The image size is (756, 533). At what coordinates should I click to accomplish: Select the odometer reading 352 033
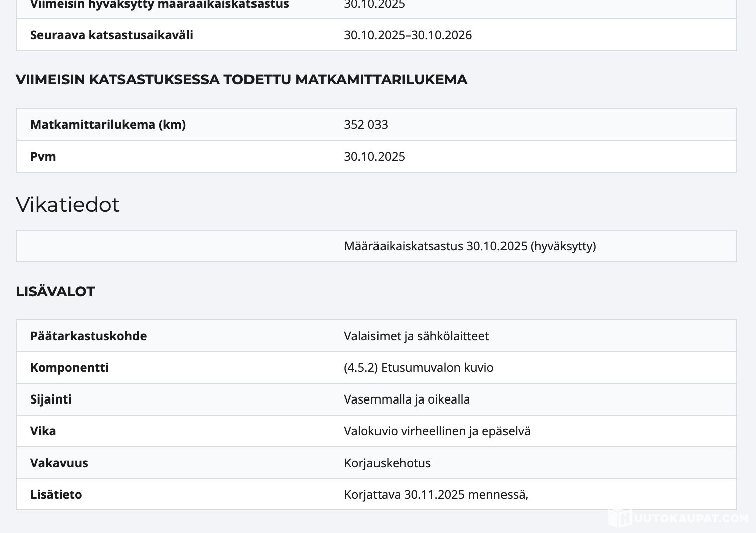pyautogui.click(x=365, y=124)
